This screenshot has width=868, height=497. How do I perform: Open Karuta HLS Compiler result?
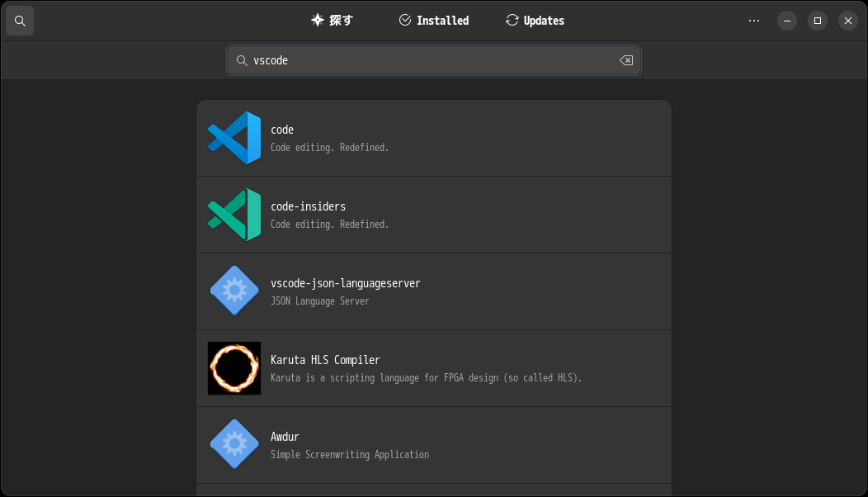tap(434, 368)
